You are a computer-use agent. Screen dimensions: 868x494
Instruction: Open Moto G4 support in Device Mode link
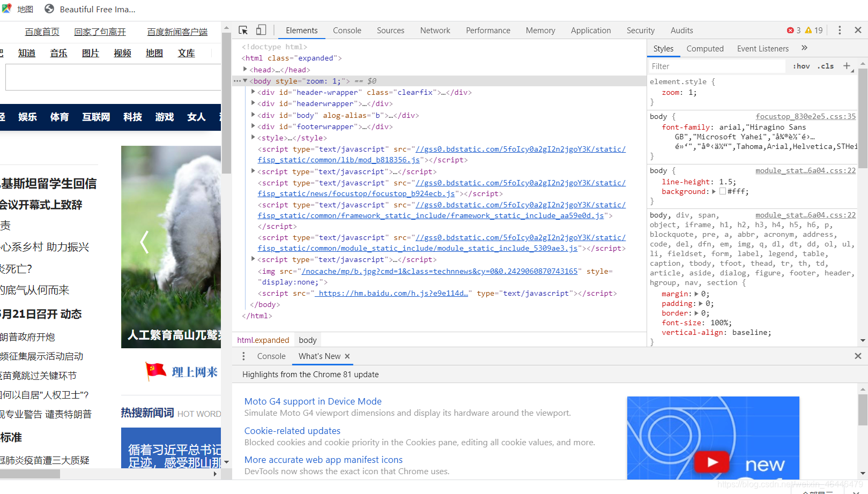coord(313,401)
